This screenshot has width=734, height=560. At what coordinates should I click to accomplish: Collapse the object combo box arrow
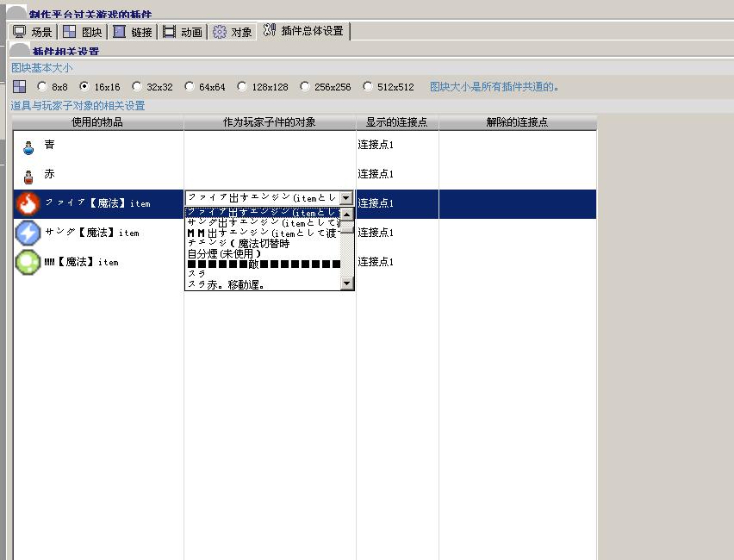point(346,198)
